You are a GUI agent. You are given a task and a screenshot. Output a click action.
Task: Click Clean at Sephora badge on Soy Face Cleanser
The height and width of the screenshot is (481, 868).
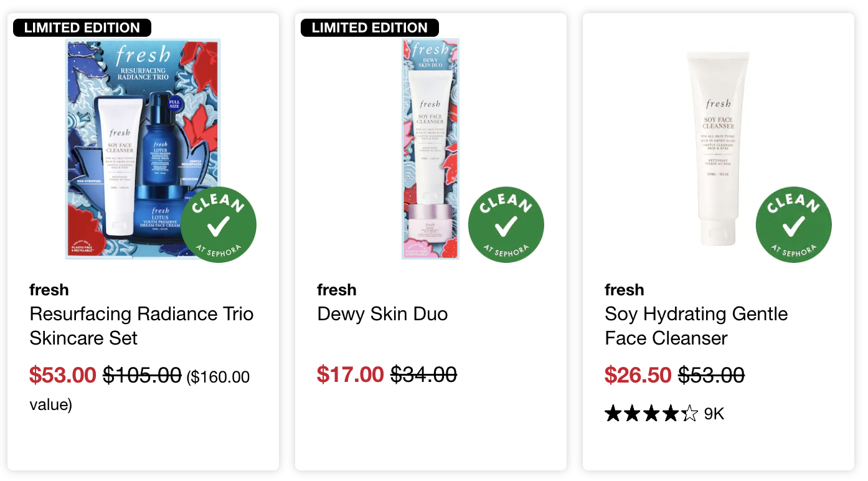point(794,224)
